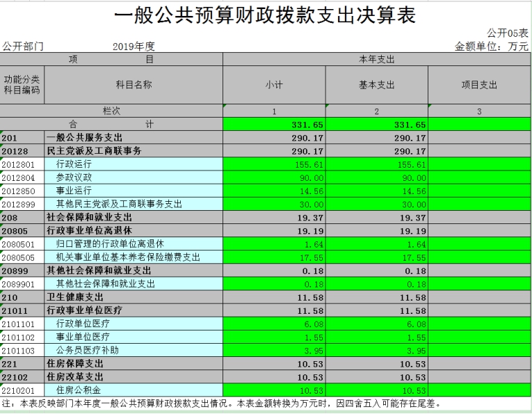Select the 参政议政 row name cell

(x=134, y=177)
